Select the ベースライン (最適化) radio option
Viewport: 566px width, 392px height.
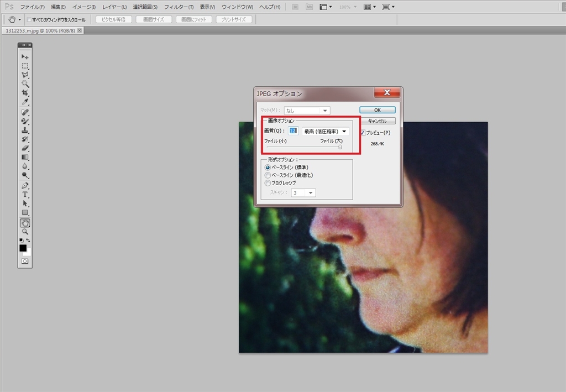click(x=268, y=175)
